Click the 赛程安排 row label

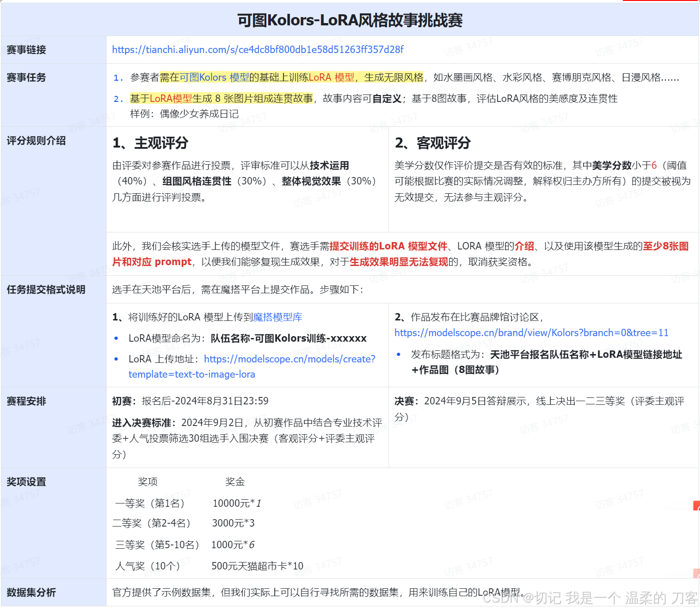[x=26, y=401]
